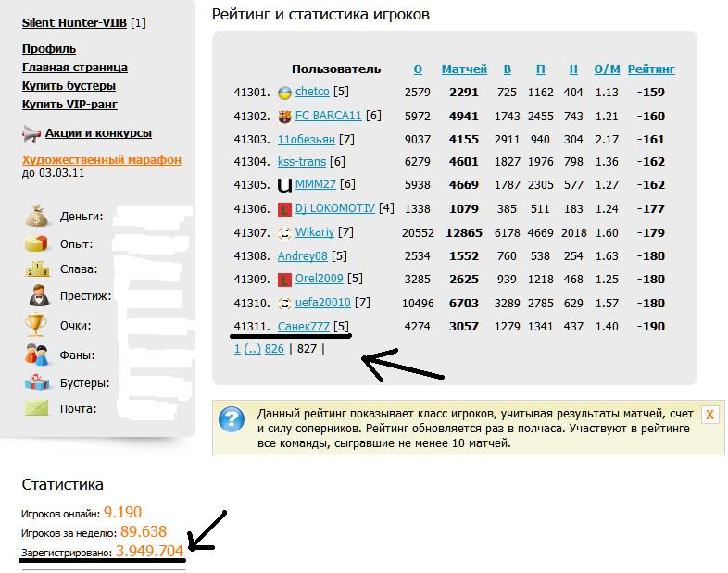The image size is (728, 573).
Task: Click the trophy icon beside Очки
Action: click(x=36, y=325)
